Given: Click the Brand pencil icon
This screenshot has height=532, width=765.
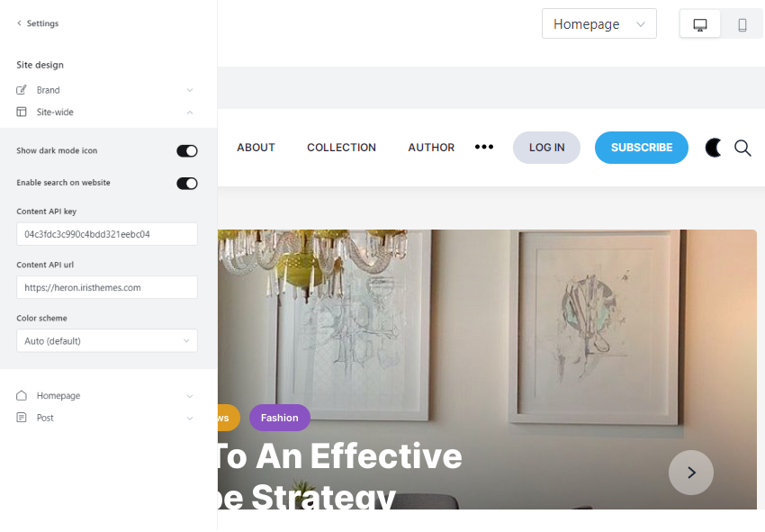Looking at the screenshot, I should (22, 90).
